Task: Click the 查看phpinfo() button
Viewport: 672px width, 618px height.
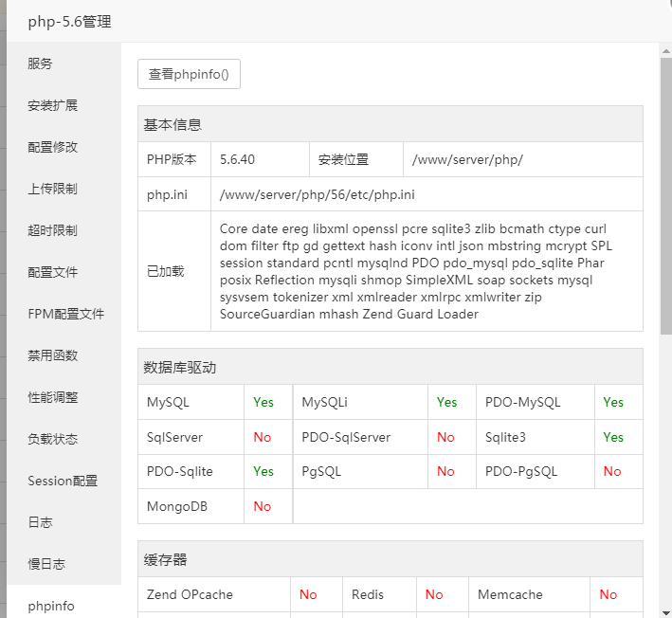Action: point(189,74)
